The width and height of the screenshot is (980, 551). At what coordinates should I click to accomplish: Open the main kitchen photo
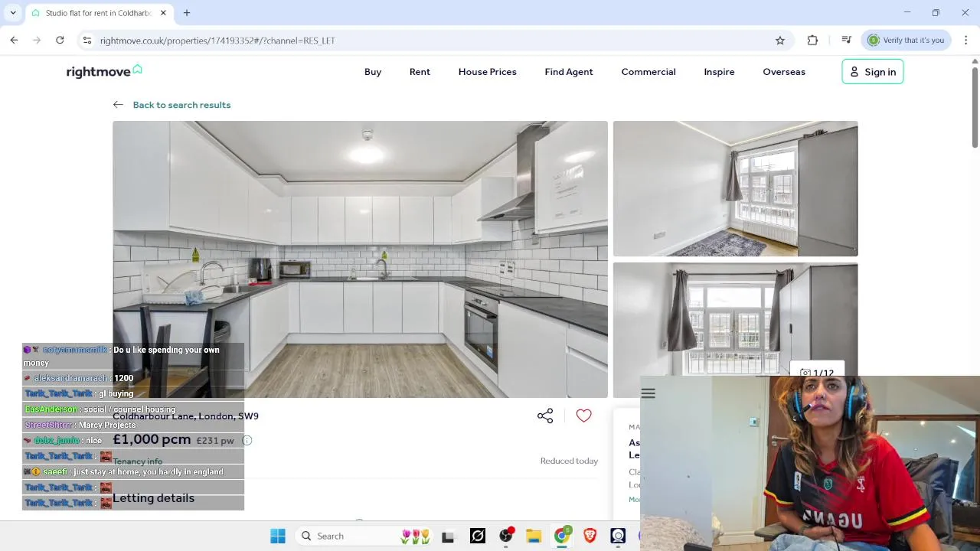360,259
